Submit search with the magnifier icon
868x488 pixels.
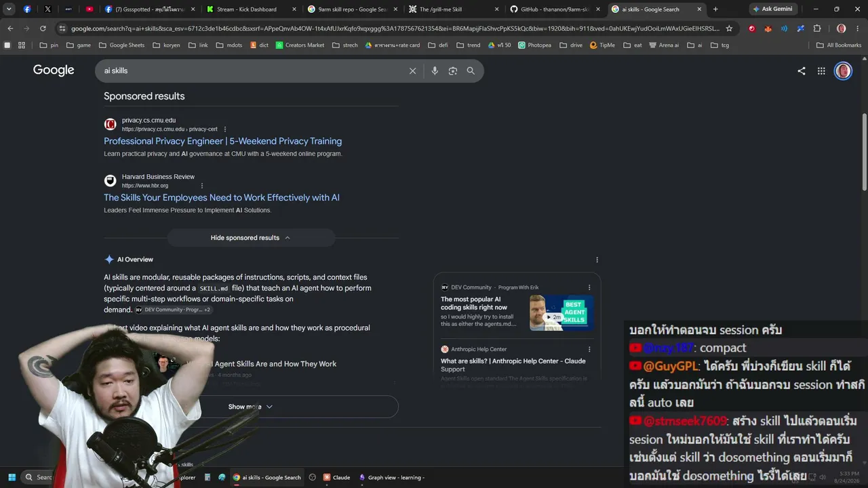click(471, 70)
